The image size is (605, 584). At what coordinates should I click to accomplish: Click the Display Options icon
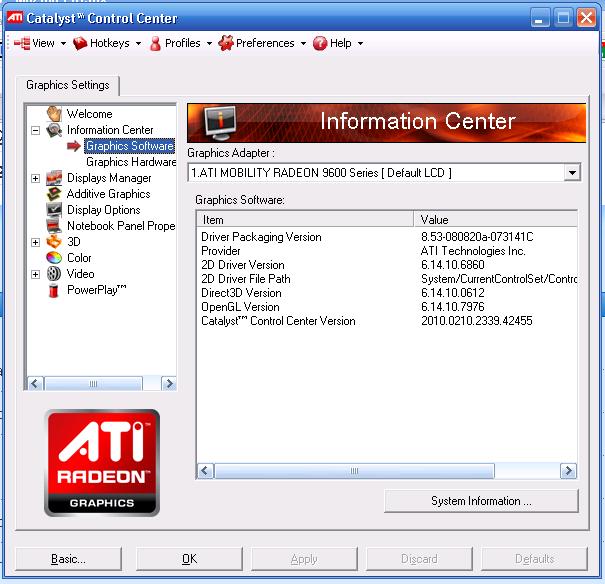pyautogui.click(x=54, y=210)
